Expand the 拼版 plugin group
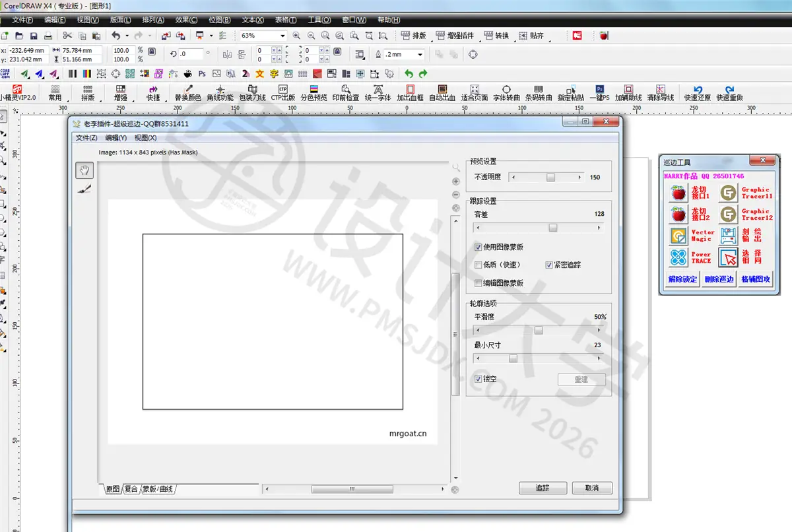 88,93
